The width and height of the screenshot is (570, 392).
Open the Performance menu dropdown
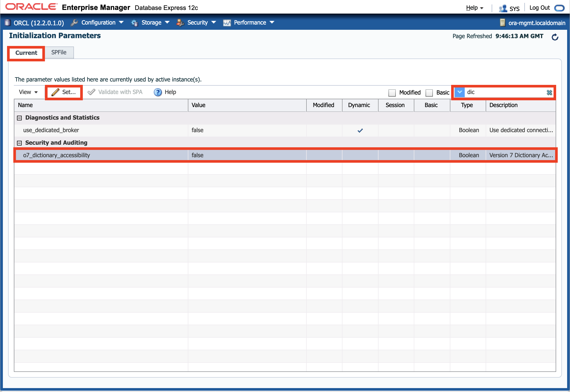click(272, 22)
